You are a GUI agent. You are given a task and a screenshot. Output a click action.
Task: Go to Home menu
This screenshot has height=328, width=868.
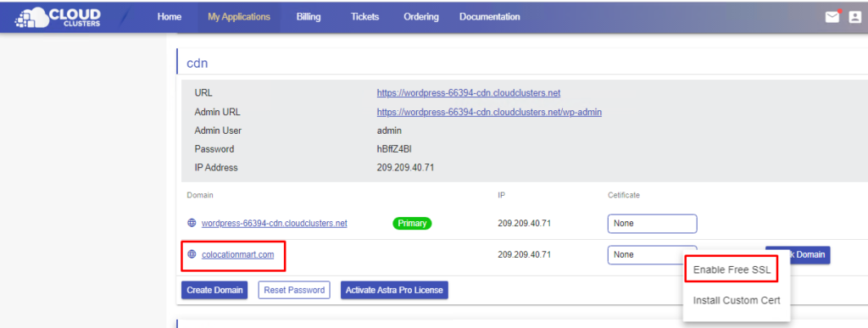[x=170, y=17]
